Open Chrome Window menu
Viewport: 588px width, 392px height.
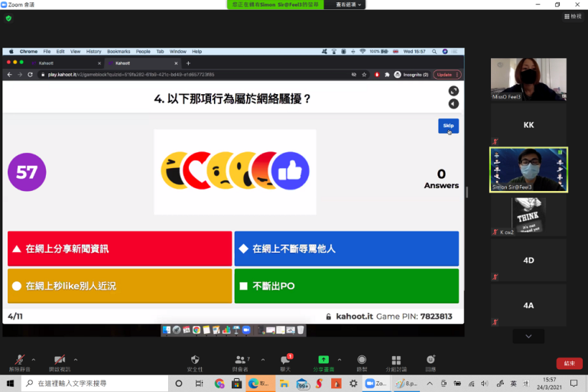point(177,51)
